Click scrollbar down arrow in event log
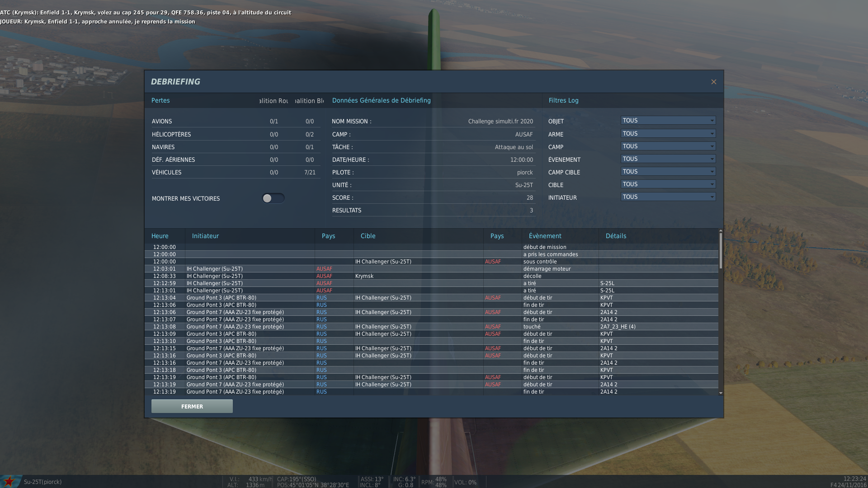Image resolution: width=868 pixels, height=488 pixels. 721,393
